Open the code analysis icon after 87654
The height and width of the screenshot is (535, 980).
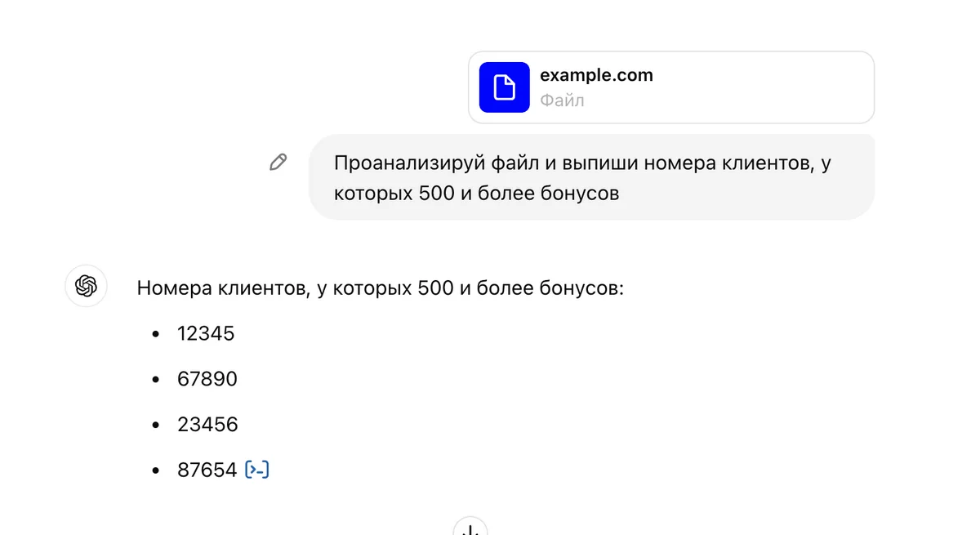pyautogui.click(x=257, y=470)
